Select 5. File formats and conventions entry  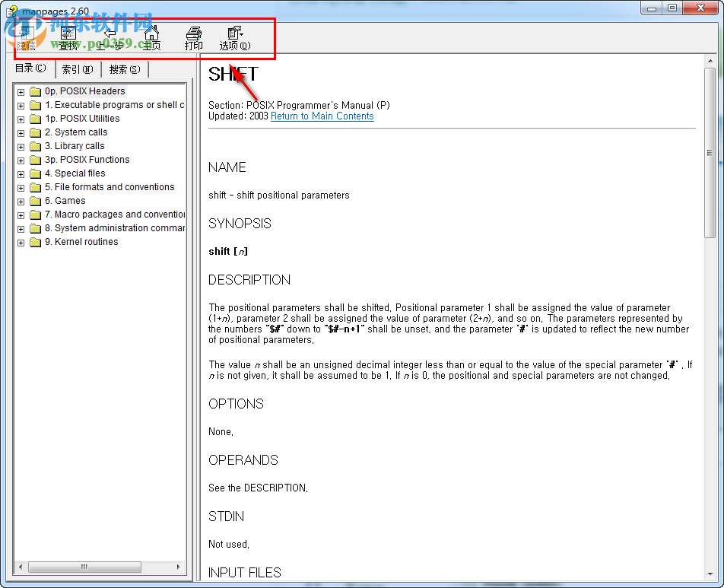point(110,187)
